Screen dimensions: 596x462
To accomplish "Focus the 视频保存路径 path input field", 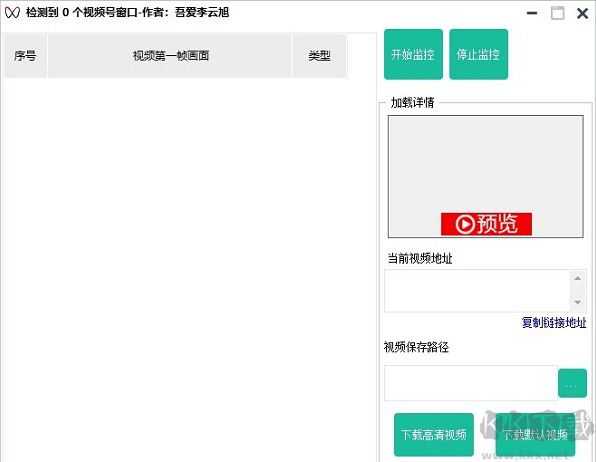I will coord(471,383).
